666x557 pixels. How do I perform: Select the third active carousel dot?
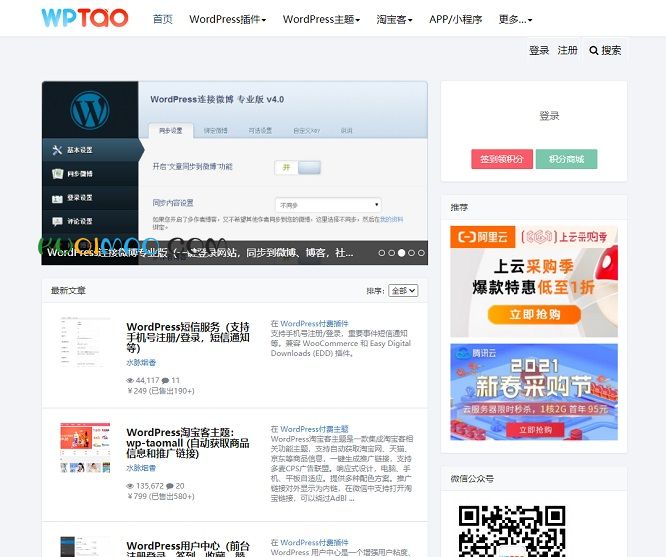(x=401, y=253)
